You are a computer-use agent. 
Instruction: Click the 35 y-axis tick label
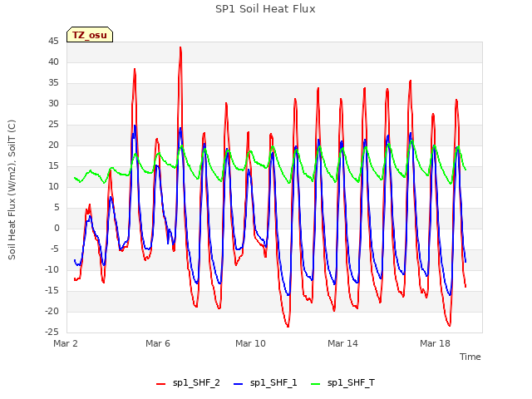point(53,83)
